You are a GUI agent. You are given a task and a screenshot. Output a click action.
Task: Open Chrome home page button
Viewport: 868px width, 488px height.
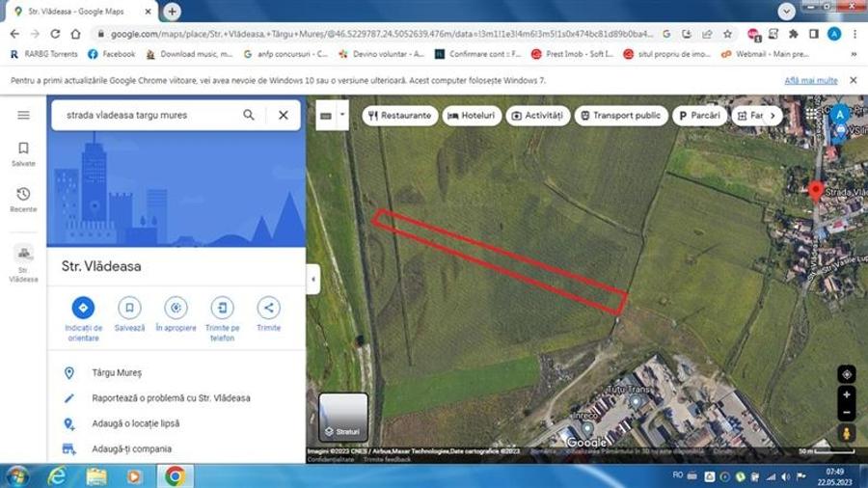click(75, 34)
